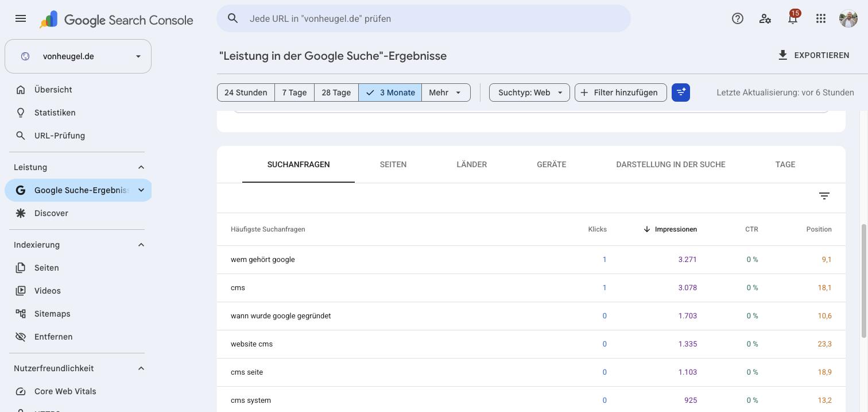868x412 pixels.
Task: Select query 'cms seite'
Action: [247, 372]
